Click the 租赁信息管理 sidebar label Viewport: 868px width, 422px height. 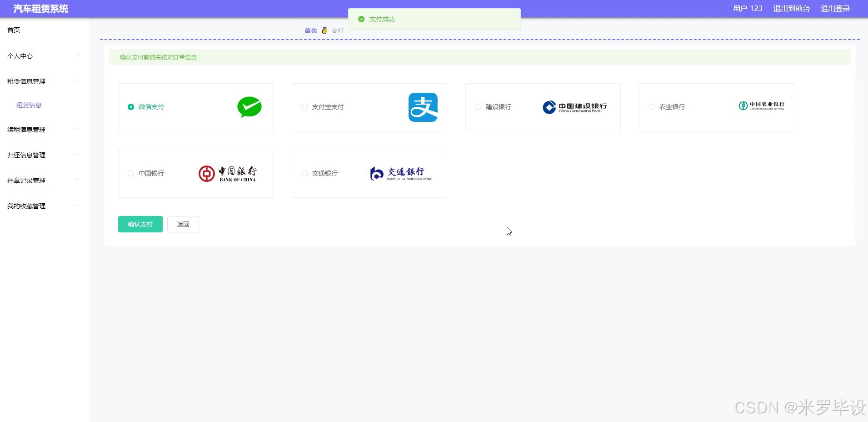coord(26,81)
